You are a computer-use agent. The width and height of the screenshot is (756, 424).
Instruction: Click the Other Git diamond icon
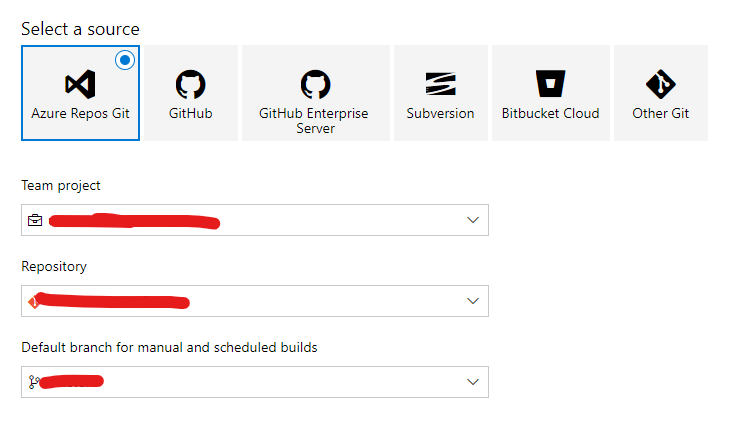click(660, 84)
